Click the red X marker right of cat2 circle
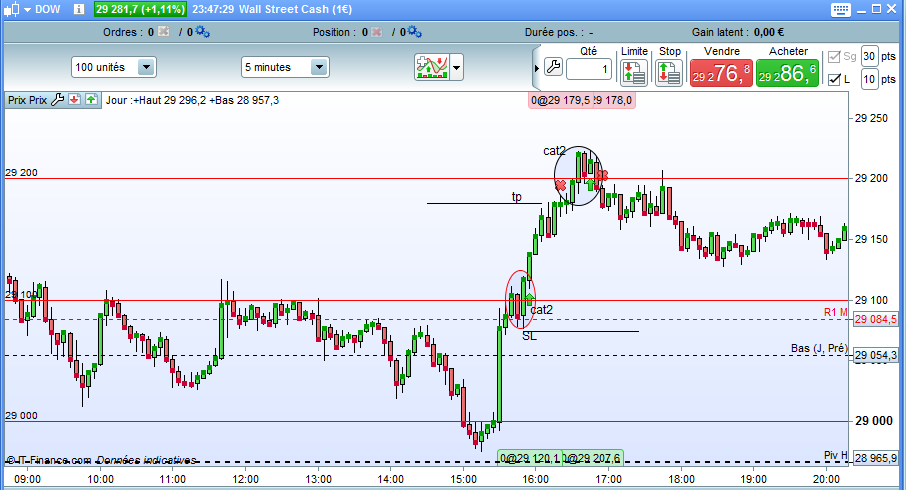 (603, 175)
